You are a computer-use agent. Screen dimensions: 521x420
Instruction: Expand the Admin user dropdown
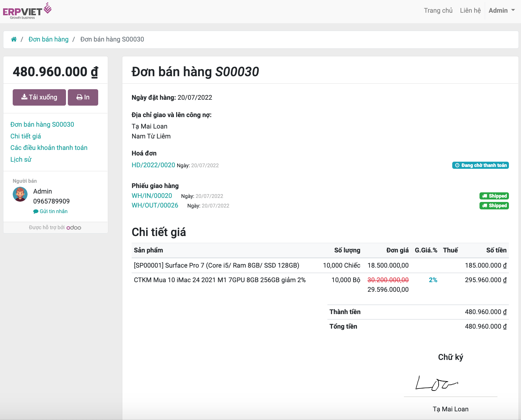[x=501, y=11]
